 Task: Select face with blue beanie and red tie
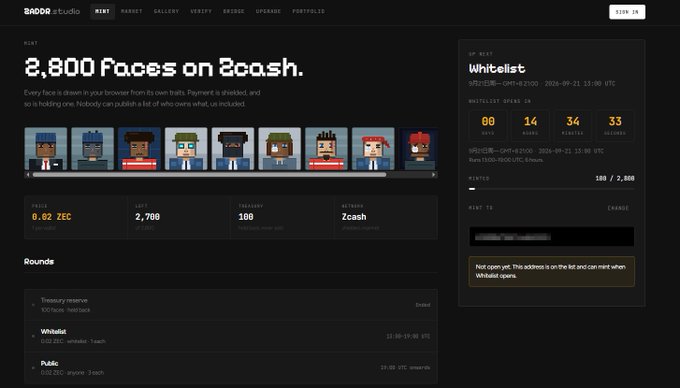[46, 149]
